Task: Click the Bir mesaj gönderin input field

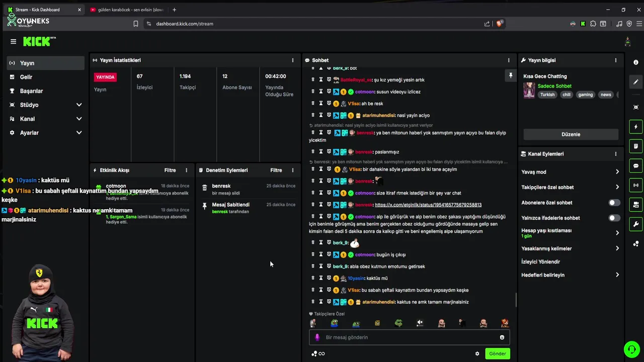Action: [x=410, y=337]
